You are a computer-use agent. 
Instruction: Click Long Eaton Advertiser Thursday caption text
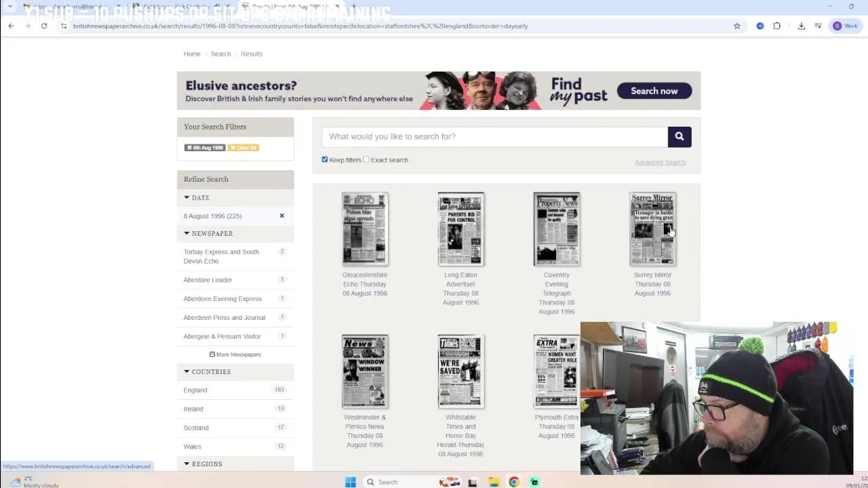click(460, 289)
